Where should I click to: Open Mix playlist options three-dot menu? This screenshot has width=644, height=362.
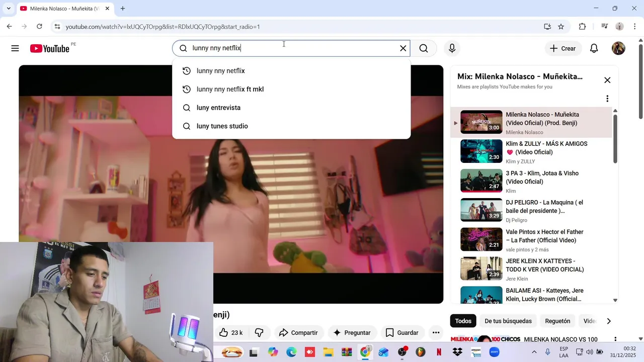607,99
